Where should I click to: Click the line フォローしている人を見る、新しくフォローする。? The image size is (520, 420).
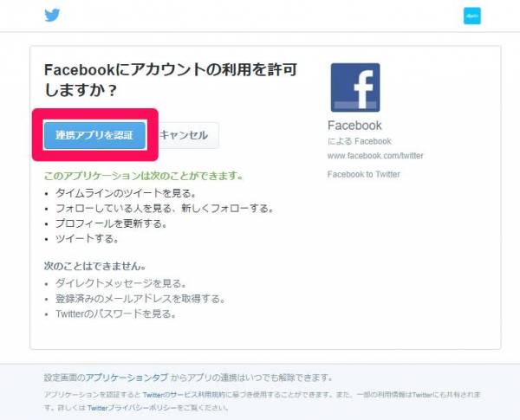coord(165,209)
